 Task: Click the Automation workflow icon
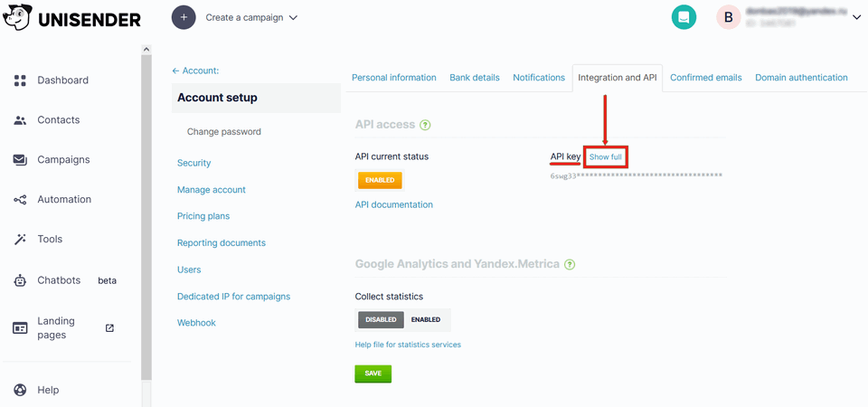point(20,200)
